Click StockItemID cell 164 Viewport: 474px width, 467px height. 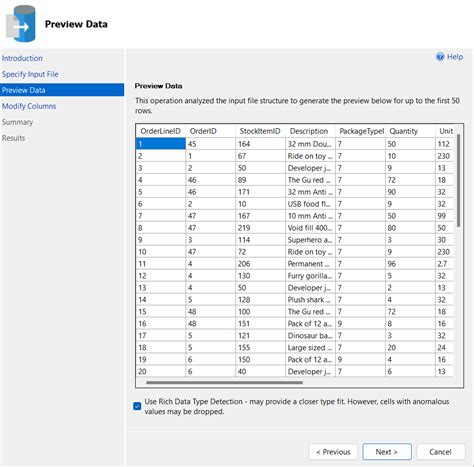coord(260,144)
